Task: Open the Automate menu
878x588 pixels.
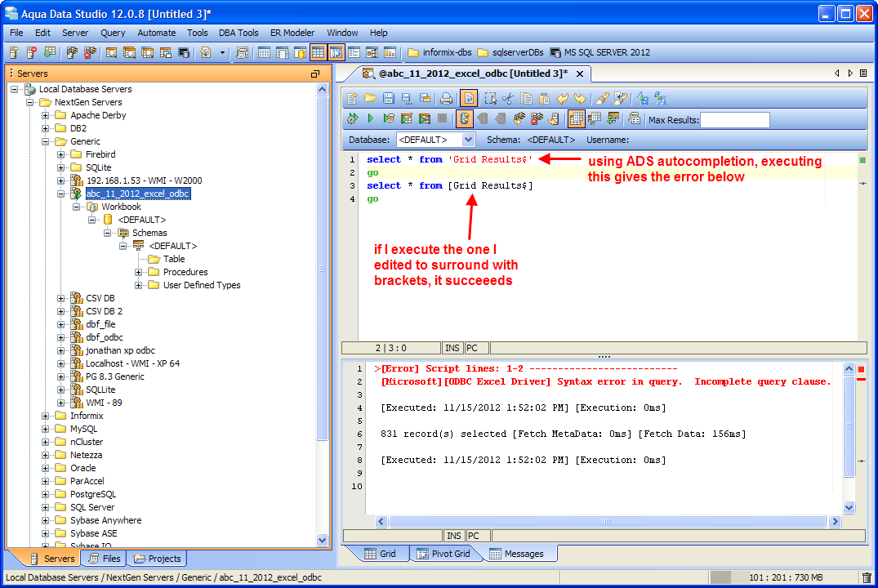Action: pos(156,33)
